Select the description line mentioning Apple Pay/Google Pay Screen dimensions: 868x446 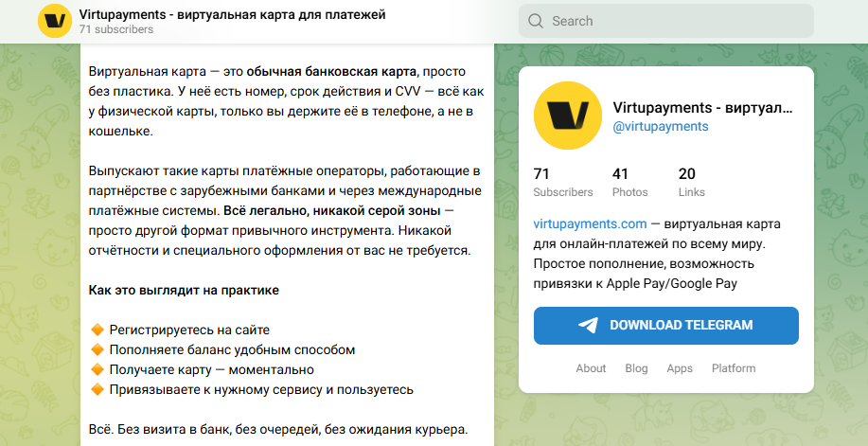(635, 284)
